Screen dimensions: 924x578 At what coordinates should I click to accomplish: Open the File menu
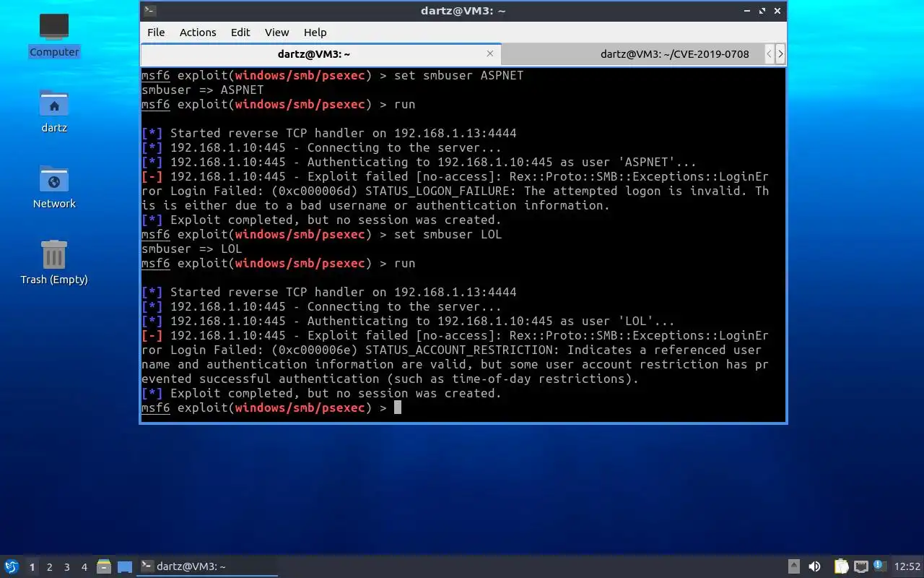click(x=156, y=33)
